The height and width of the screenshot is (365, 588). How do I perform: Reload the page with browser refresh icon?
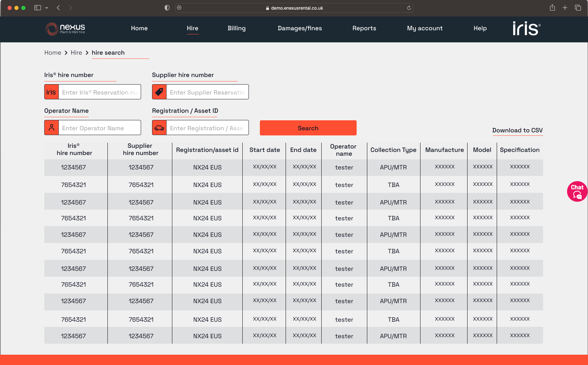coord(409,8)
